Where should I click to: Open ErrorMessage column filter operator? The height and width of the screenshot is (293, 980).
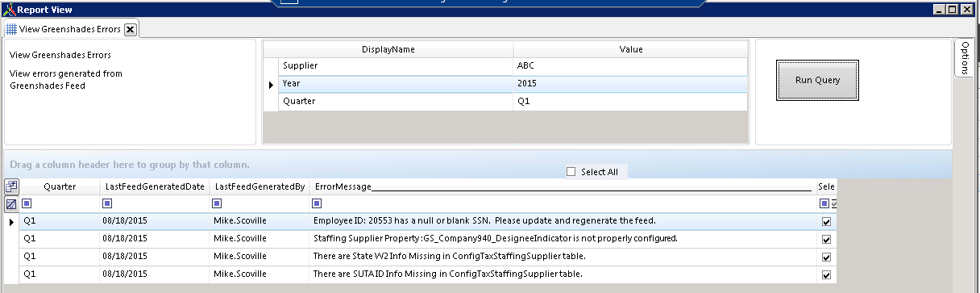point(317,203)
